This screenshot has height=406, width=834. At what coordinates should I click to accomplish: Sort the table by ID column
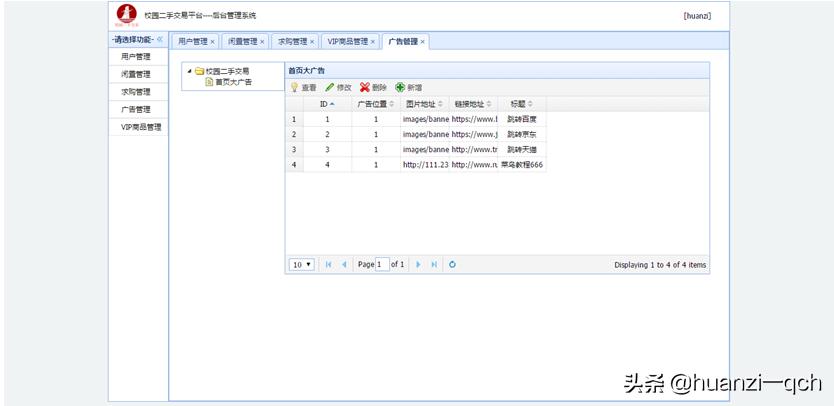(327, 104)
